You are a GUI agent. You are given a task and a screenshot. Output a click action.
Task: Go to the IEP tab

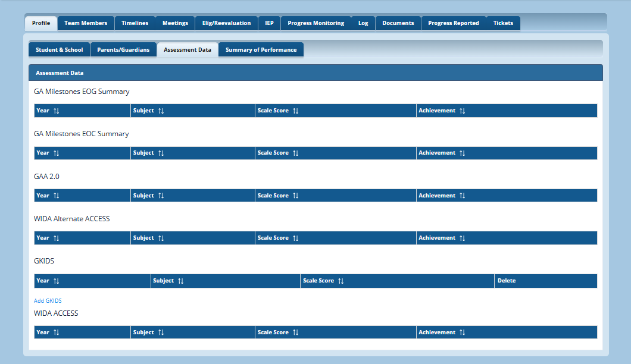[269, 23]
